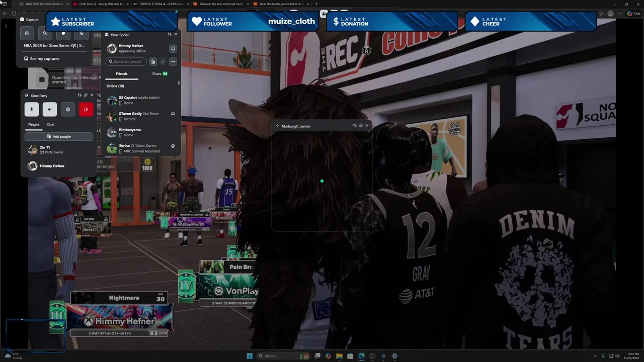Open clock showing 5:04 PM
This screenshot has height=362, width=644.
coord(632,356)
